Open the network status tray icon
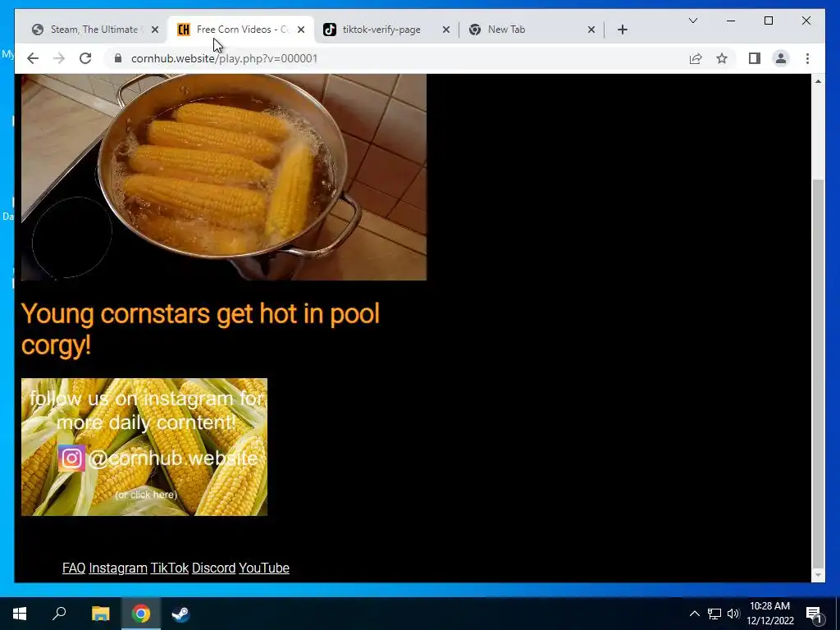Image resolution: width=840 pixels, height=630 pixels. tap(714, 614)
